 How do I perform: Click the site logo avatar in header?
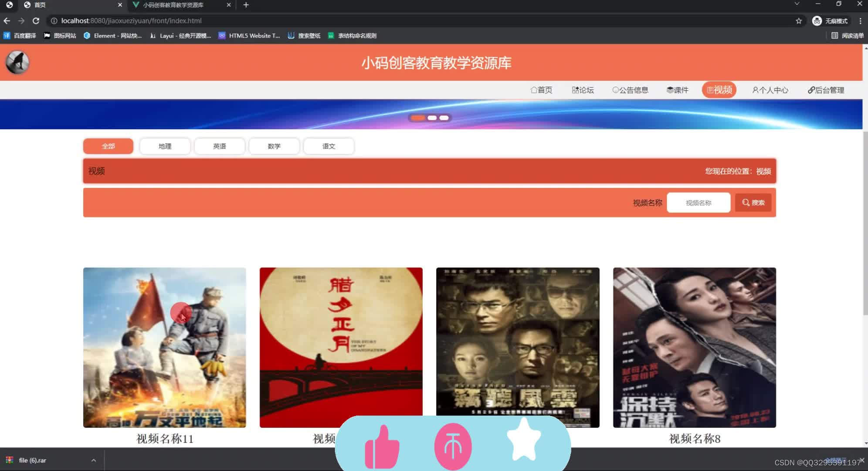click(17, 62)
